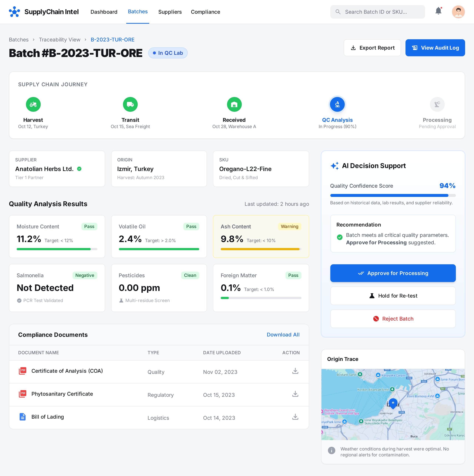Click the In QC Lab status badge
This screenshot has height=476, width=474.
(168, 53)
